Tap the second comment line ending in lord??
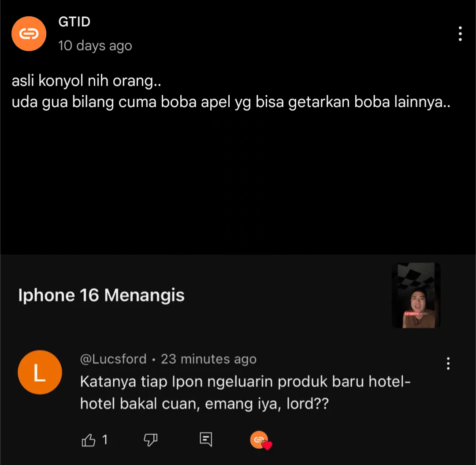 (205, 404)
